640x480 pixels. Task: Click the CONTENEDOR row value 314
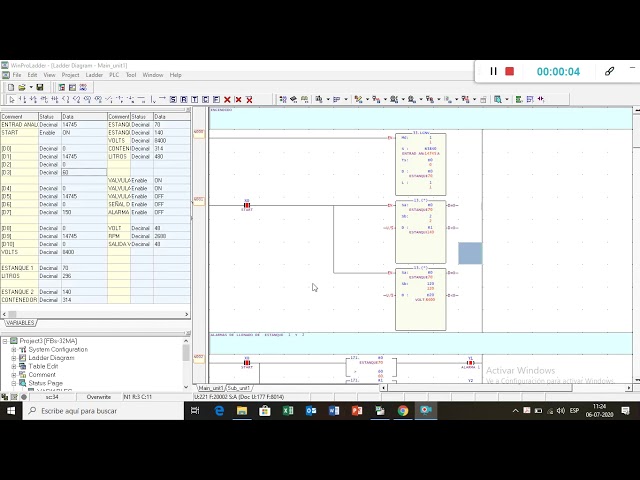pyautogui.click(x=84, y=300)
